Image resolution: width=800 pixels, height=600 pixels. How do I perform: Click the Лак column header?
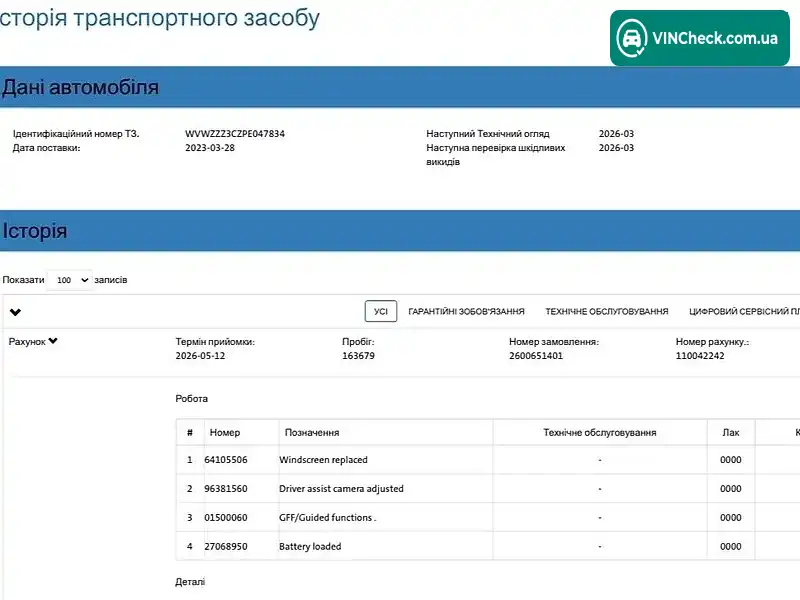[x=731, y=433]
